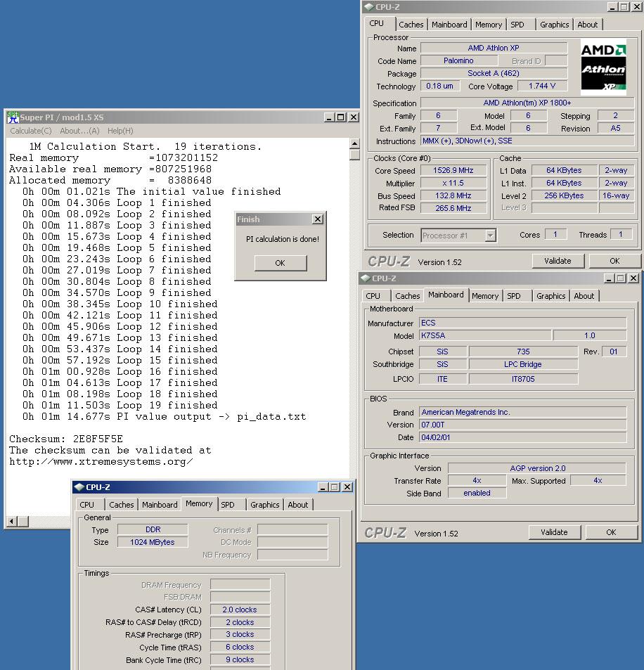644x670 pixels.
Task: Select About tab in Mainboard CPU-Z window
Action: click(x=584, y=296)
